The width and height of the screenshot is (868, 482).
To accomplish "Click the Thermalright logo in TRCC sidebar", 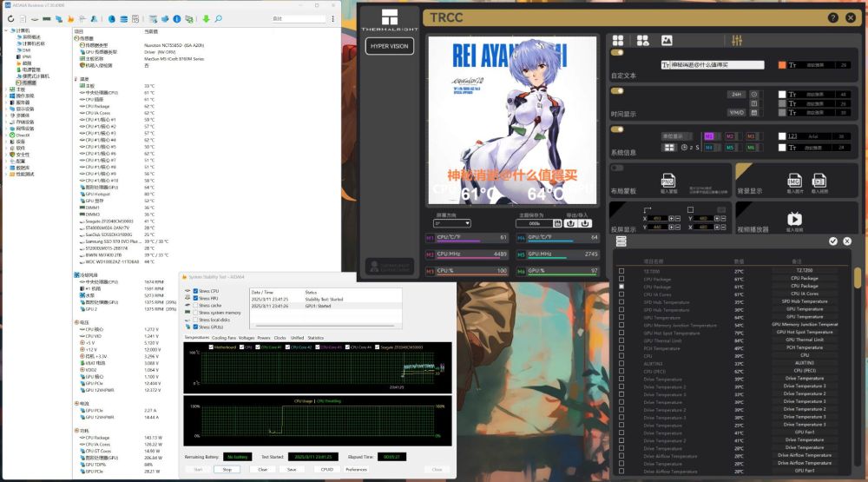I will tap(390, 19).
